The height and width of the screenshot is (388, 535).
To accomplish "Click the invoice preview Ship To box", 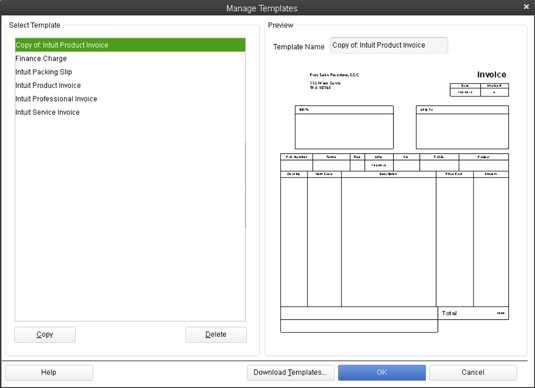I will (x=462, y=127).
